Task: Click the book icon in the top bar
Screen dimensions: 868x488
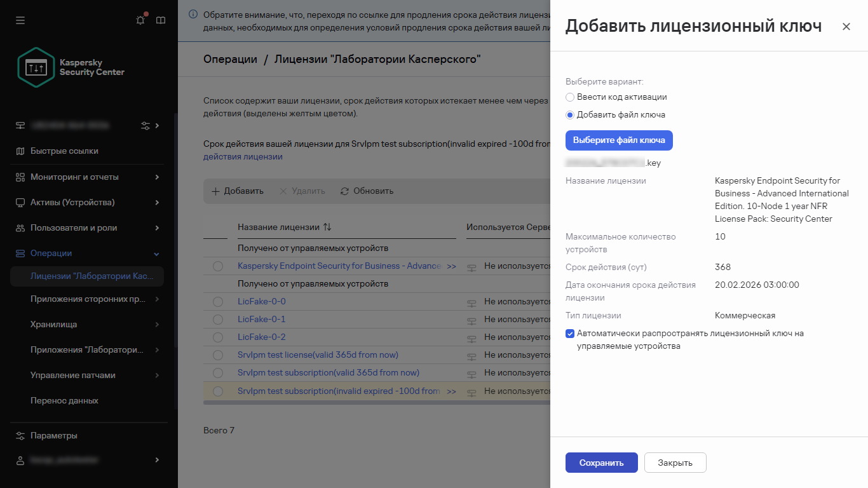Action: [161, 20]
